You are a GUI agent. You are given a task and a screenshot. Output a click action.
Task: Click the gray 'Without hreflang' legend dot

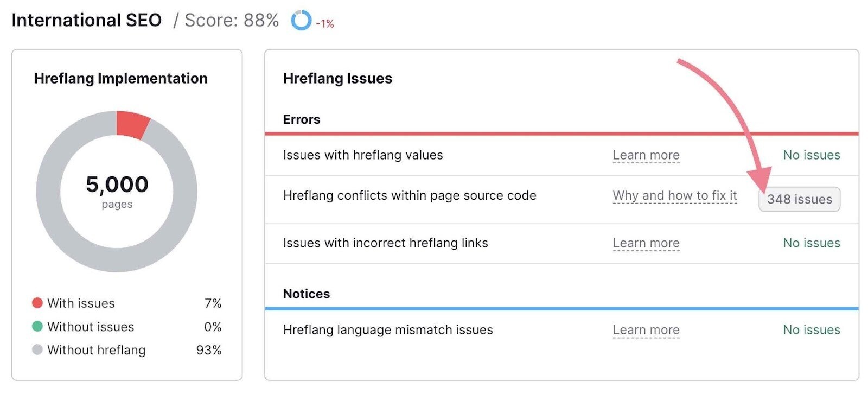pyautogui.click(x=37, y=350)
